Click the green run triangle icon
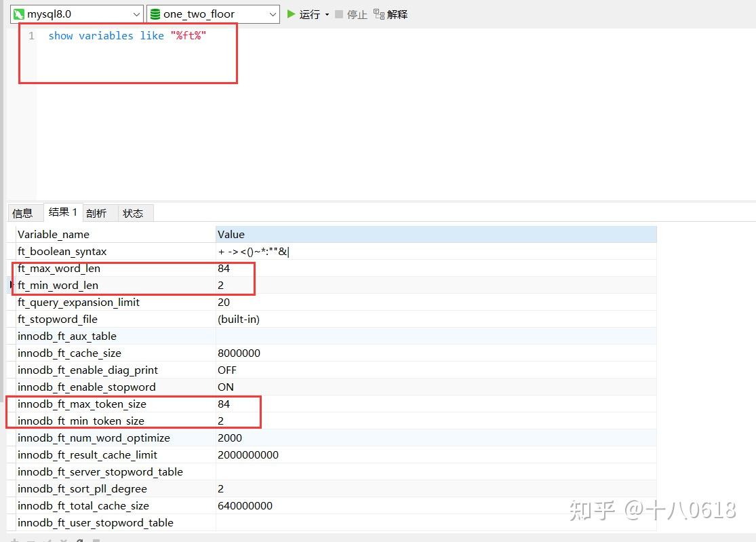Viewport: 756px width, 542px height. click(x=290, y=14)
